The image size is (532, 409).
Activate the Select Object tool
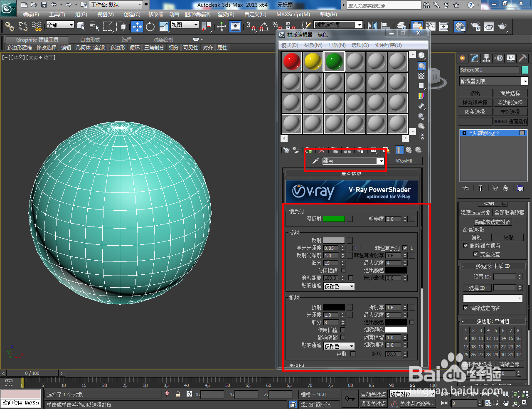(x=81, y=27)
